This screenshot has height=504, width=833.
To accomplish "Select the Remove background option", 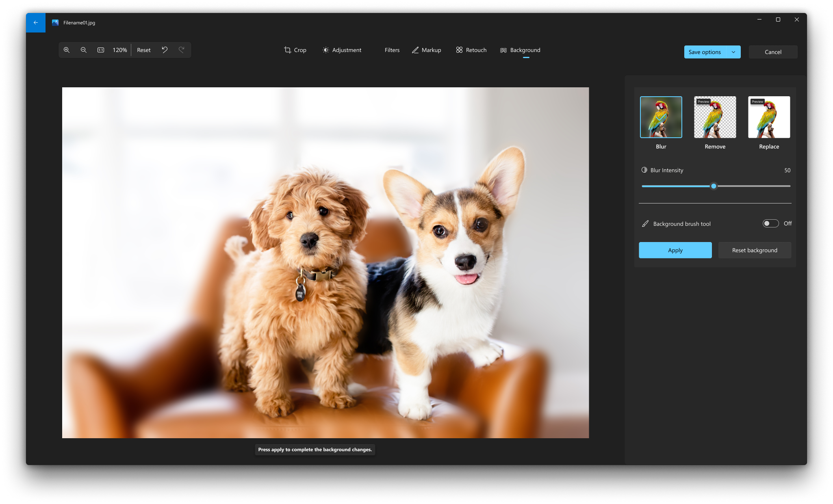I will tap(715, 117).
